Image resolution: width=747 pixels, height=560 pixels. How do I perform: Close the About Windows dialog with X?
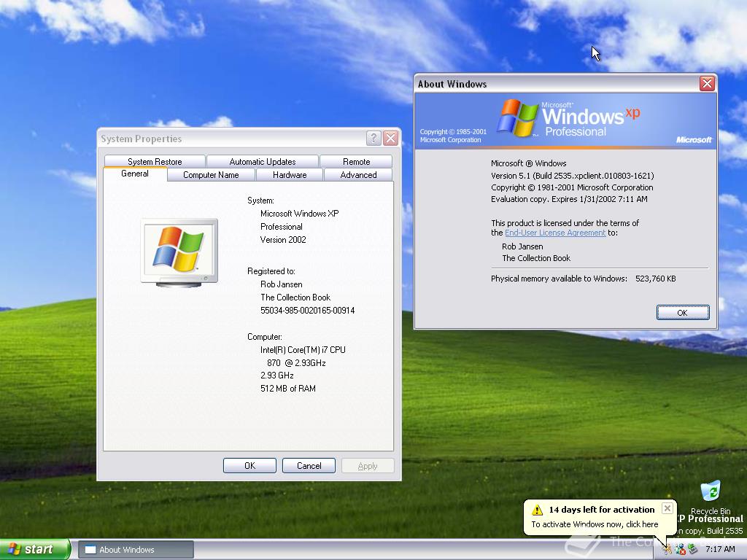[707, 84]
